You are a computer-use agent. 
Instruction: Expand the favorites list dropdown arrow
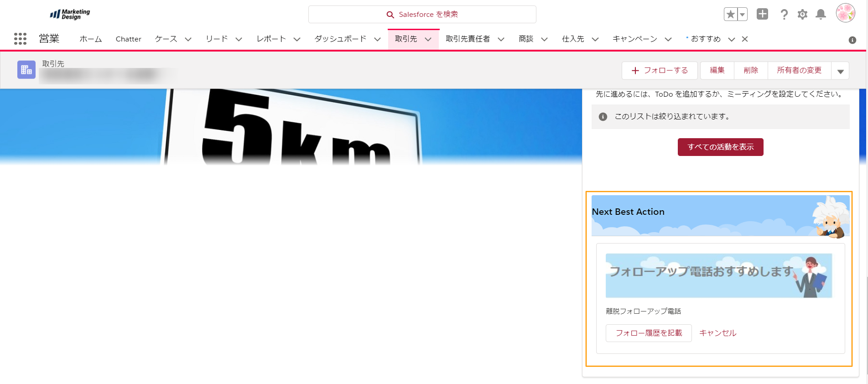click(x=743, y=15)
